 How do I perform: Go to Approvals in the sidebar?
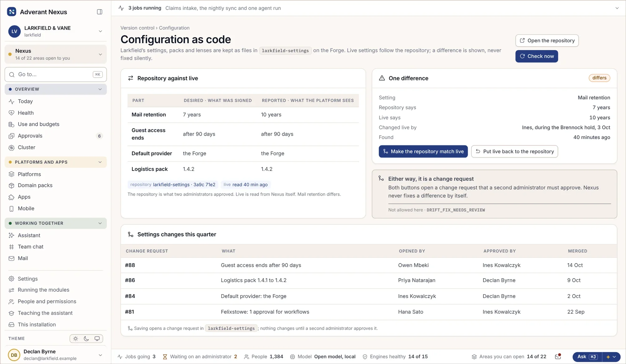pos(56,136)
